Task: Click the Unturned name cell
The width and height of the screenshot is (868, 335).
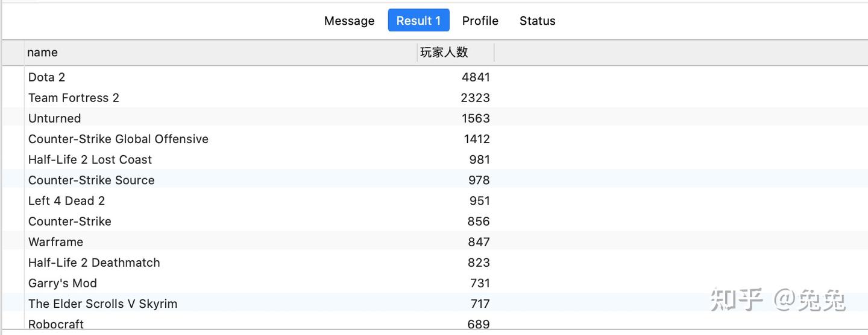Action: pyautogui.click(x=54, y=118)
